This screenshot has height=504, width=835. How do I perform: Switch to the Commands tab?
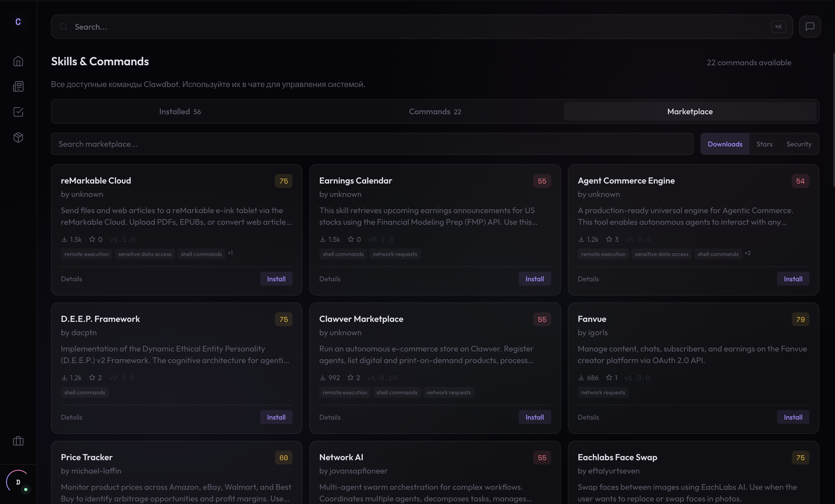click(x=435, y=112)
